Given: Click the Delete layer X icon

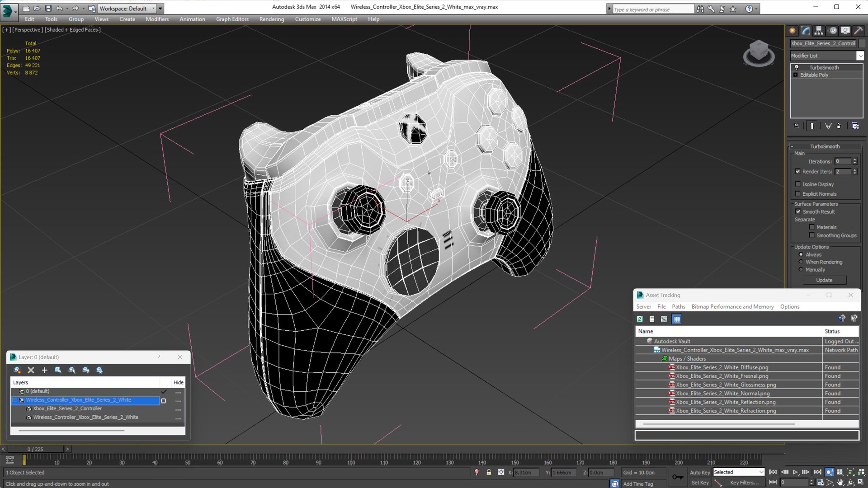Looking at the screenshot, I should (31, 370).
